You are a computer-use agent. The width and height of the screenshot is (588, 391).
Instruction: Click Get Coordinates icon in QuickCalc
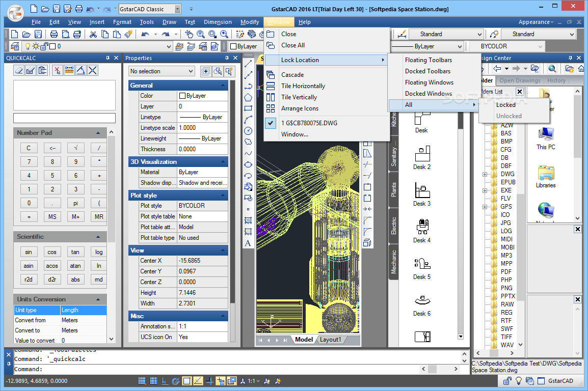pyautogui.click(x=57, y=70)
